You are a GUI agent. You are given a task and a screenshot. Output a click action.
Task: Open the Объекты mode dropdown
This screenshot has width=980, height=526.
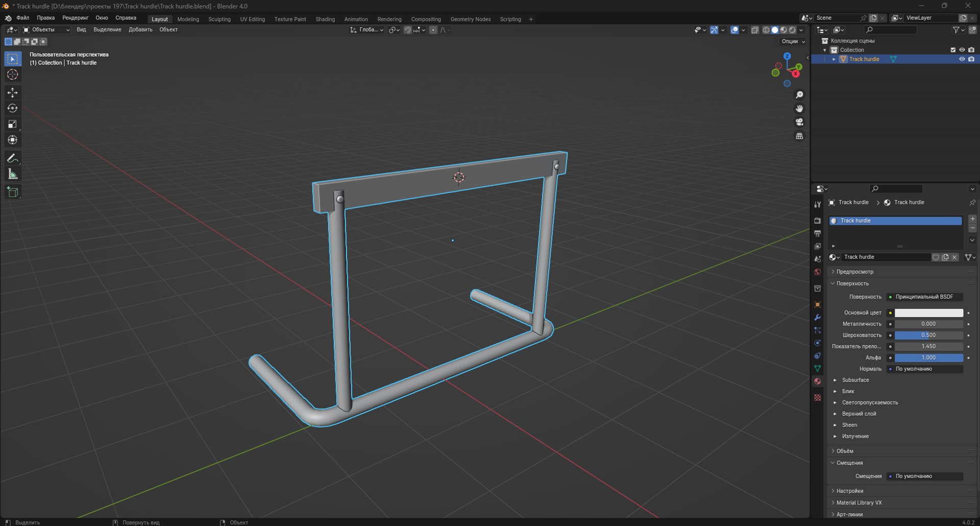coord(46,30)
